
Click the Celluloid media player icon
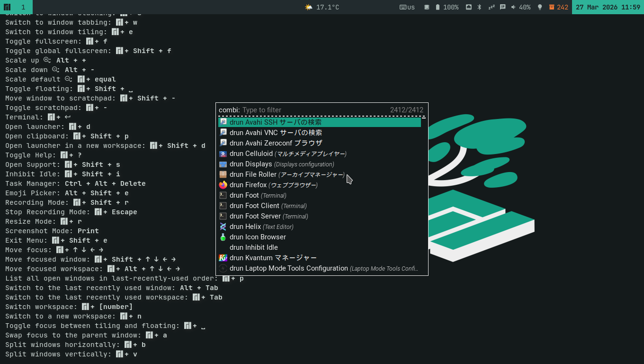223,154
